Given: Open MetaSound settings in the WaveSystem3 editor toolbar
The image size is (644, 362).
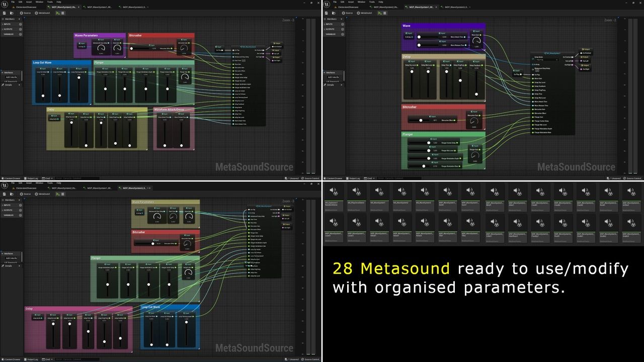Looking at the screenshot, I should tap(42, 194).
